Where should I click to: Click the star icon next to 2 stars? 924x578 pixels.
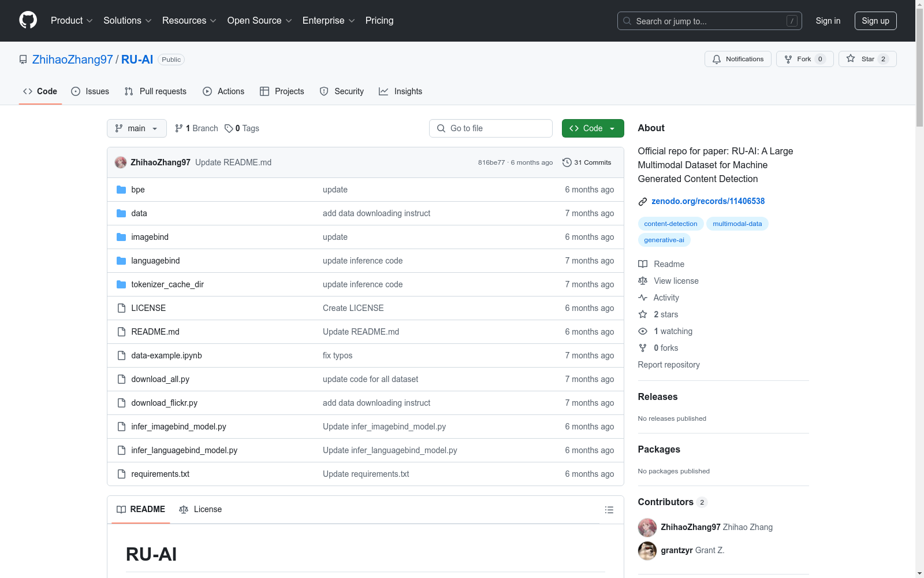(643, 314)
